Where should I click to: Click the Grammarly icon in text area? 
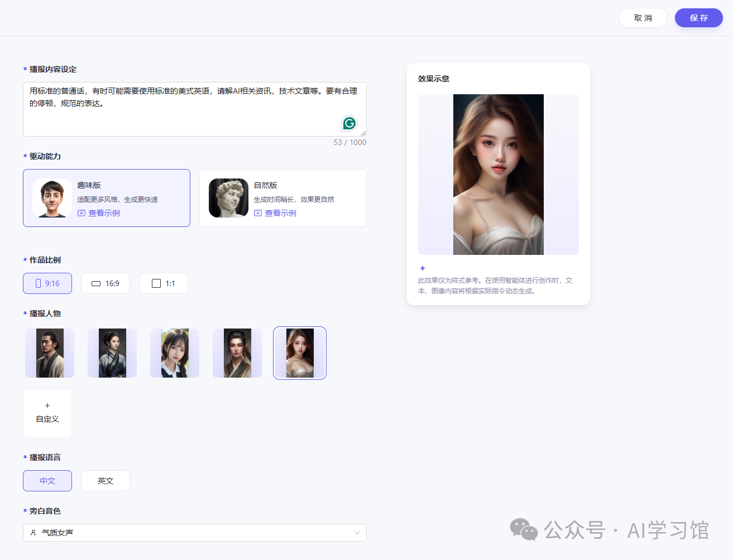click(x=349, y=123)
